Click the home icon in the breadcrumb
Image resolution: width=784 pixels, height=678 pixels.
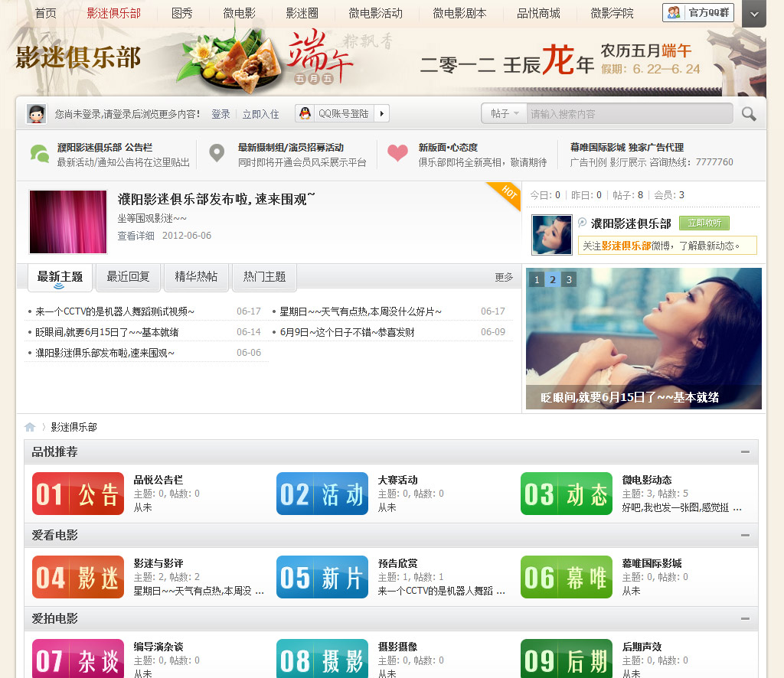pos(31,426)
